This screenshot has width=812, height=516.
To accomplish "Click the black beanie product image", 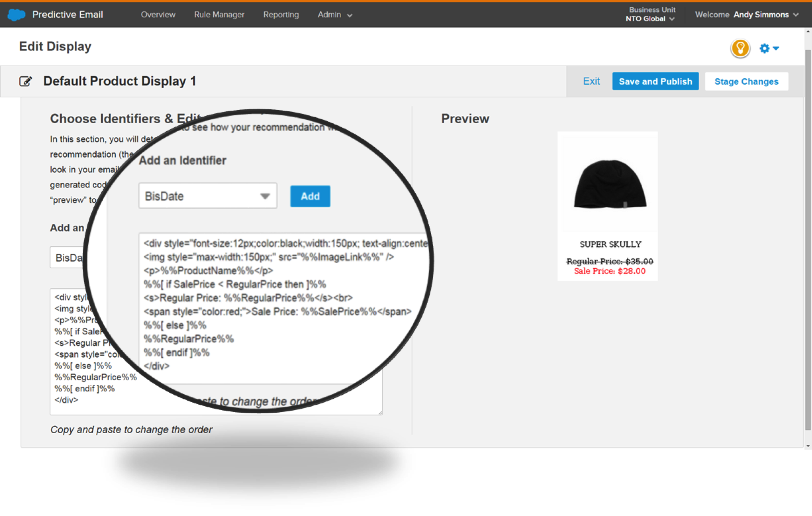I will (x=610, y=184).
